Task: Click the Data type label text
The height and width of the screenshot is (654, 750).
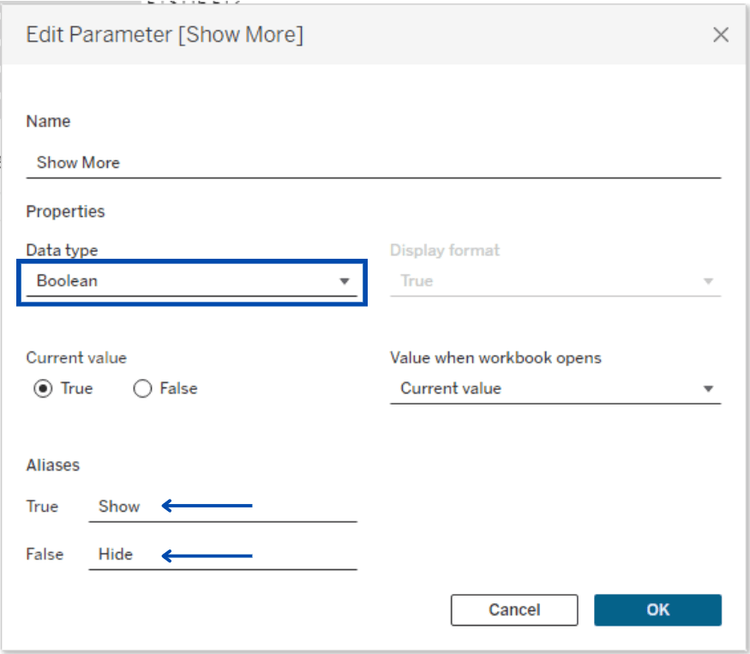Action: coord(62,250)
